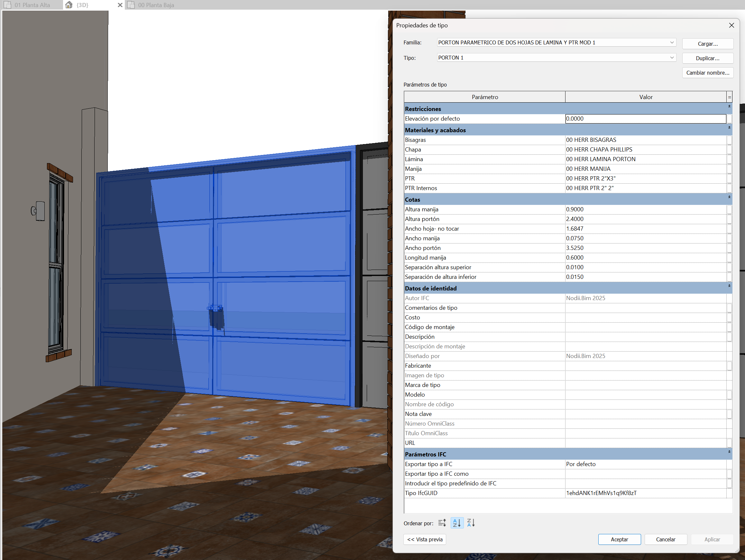Screen dimensions: 745x560
Task: Click the Modelo value cell
Action: pos(646,395)
